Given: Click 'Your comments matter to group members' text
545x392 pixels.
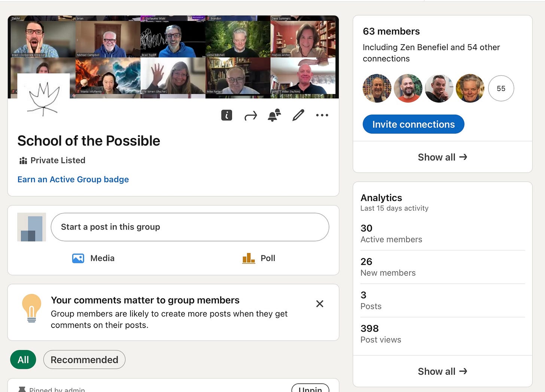Looking at the screenshot, I should tap(145, 300).
